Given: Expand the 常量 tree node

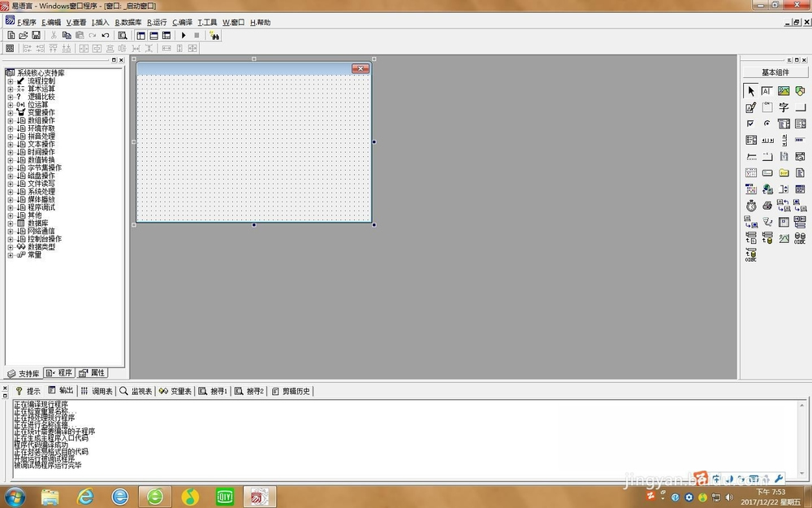Looking at the screenshot, I should [x=11, y=255].
